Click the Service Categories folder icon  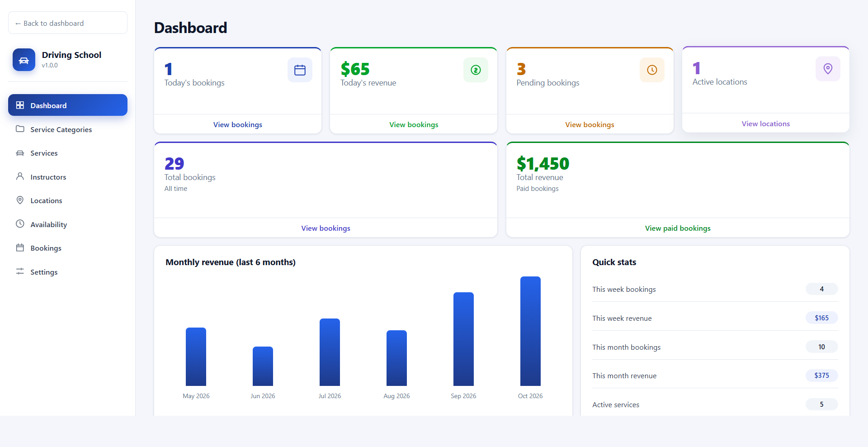(x=20, y=129)
